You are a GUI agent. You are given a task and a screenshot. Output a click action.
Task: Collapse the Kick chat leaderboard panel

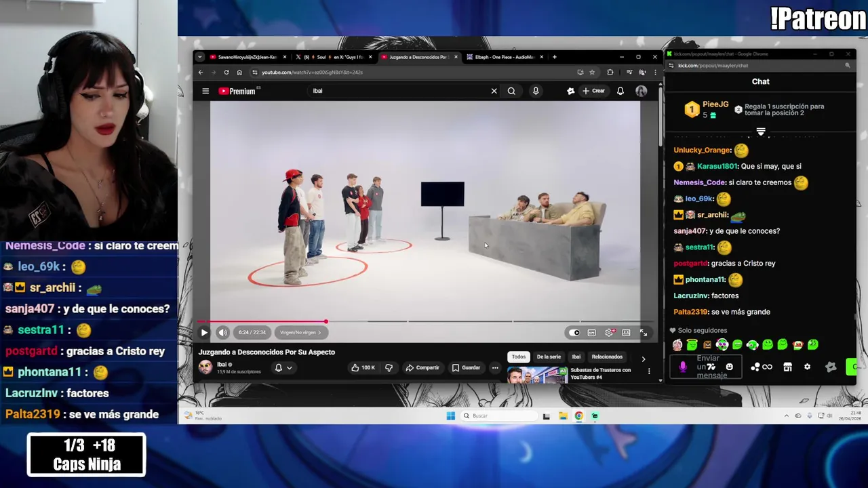[761, 132]
